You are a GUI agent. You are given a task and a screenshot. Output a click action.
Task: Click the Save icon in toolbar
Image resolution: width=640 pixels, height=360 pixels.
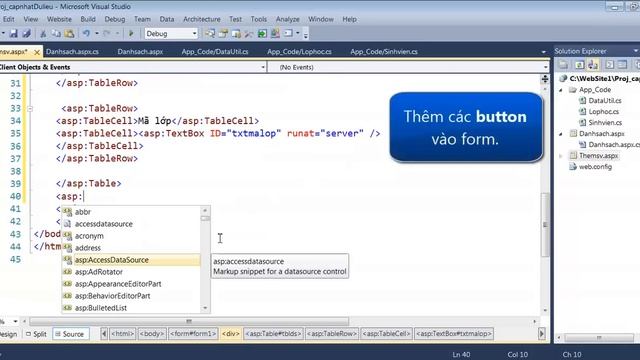pyautogui.click(x=13, y=33)
